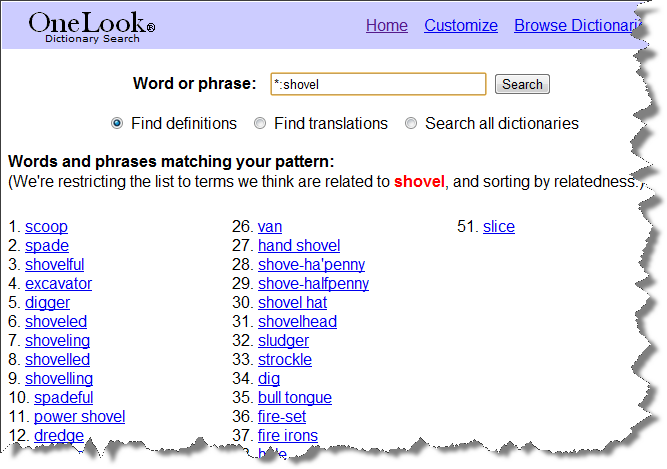The height and width of the screenshot is (469, 667).
Task: Open the Home navigation link
Action: [x=386, y=25]
